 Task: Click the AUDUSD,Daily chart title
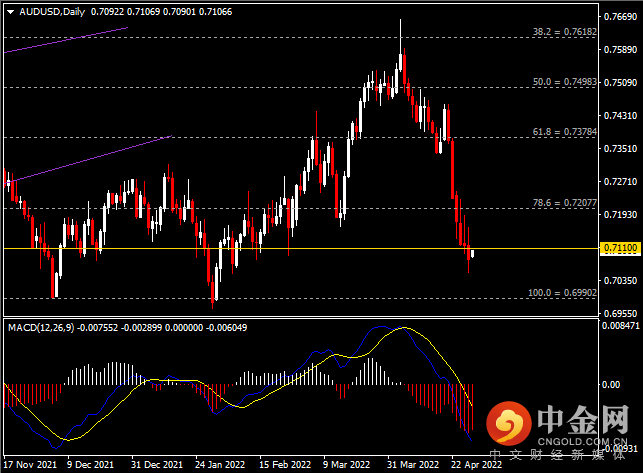52,12
